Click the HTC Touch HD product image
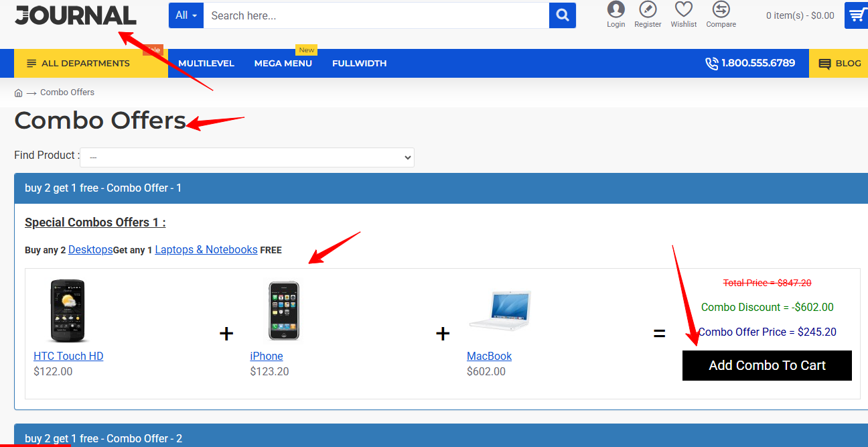 (x=69, y=311)
